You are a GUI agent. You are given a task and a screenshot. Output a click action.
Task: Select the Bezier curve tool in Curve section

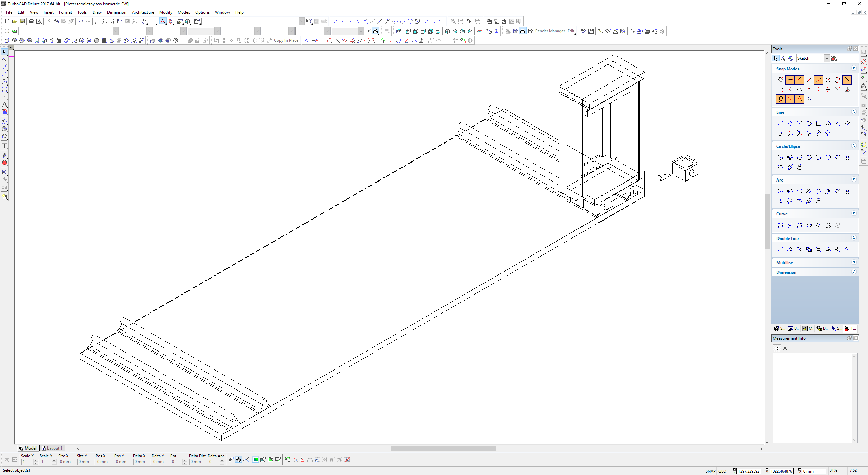click(800, 225)
